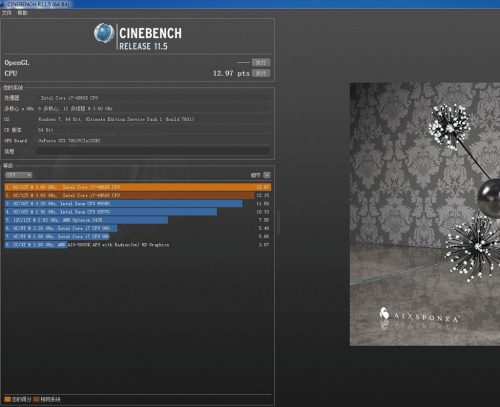500x407 pixels.
Task: Click the GFX Board field showing GeForce GTX
Action: (x=153, y=141)
